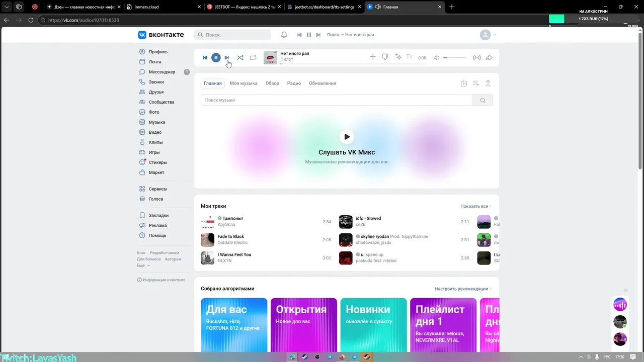Open the Обновления tab
The width and height of the screenshot is (644, 362).
click(323, 83)
